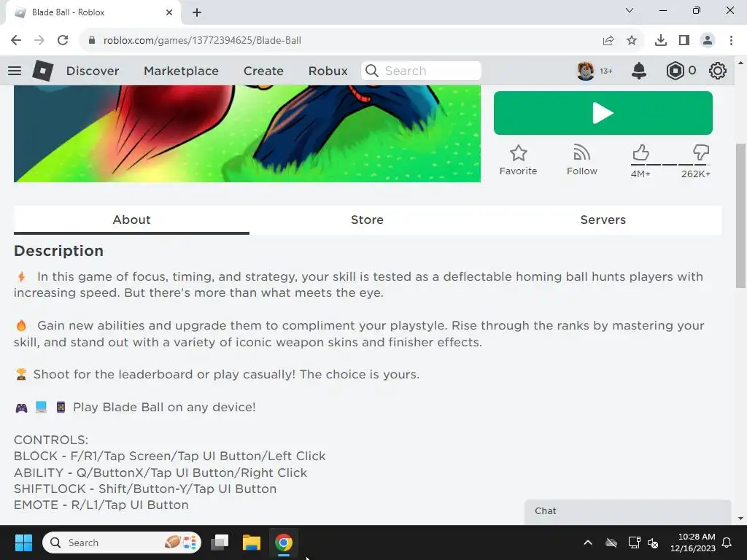Screen dimensions: 747x560
Task: Click the game banner thumbnail image
Action: pyautogui.click(x=247, y=134)
